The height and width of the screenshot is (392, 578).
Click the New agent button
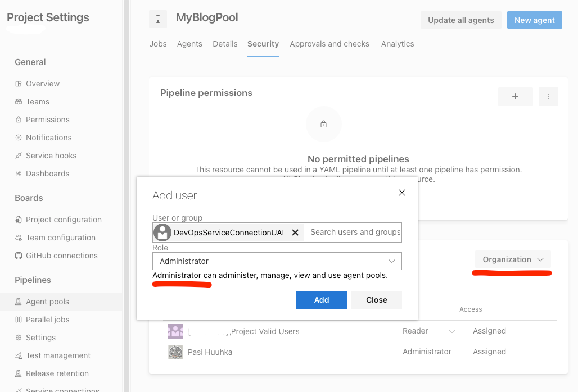pos(534,20)
